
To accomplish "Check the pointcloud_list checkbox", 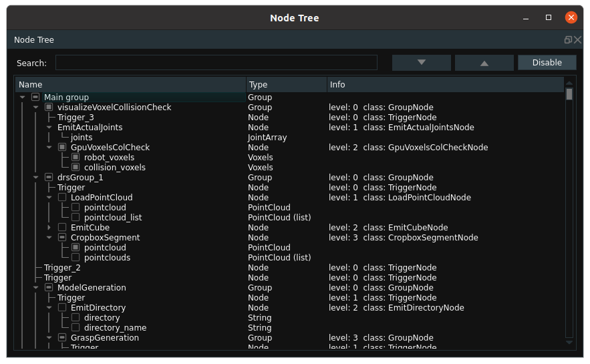I will 76,217.
